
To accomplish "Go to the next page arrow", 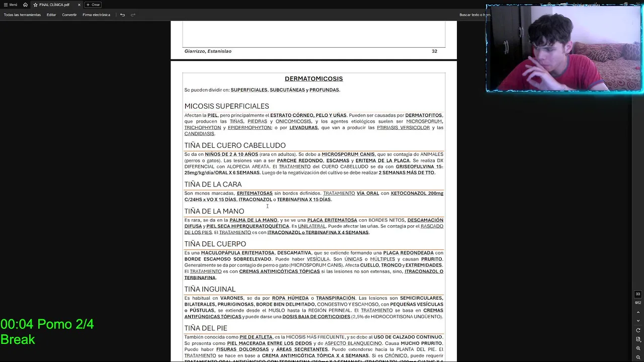I will click(638, 321).
